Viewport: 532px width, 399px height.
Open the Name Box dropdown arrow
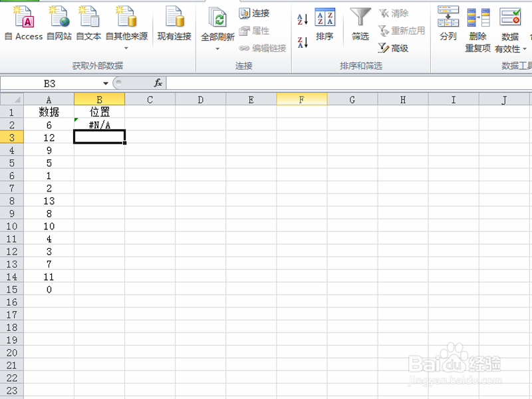coord(106,84)
